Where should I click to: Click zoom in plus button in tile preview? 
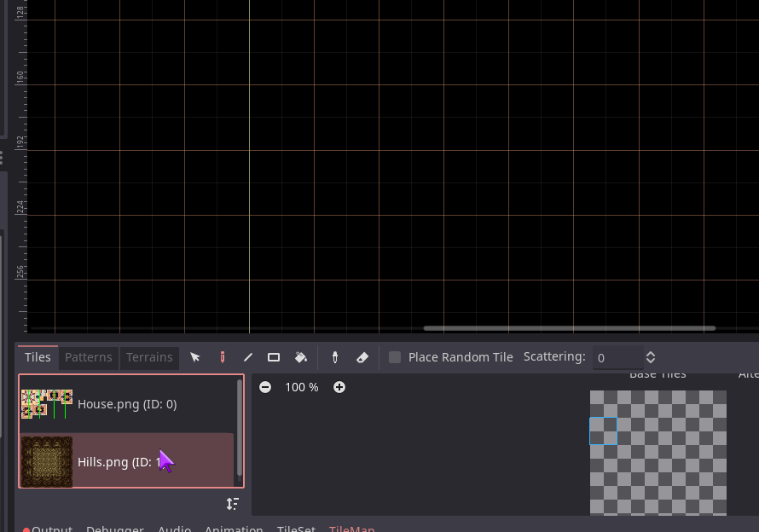click(339, 387)
